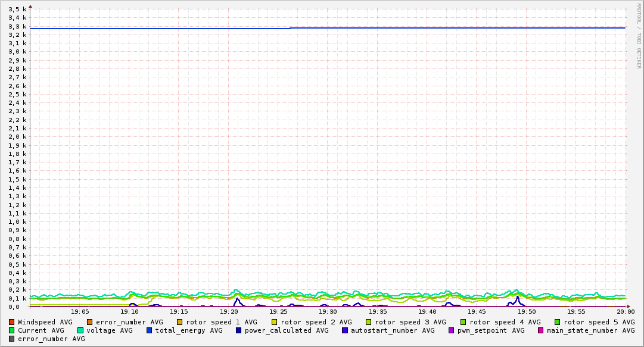Click the rotor speed 4 AVG color swatch

(463, 323)
